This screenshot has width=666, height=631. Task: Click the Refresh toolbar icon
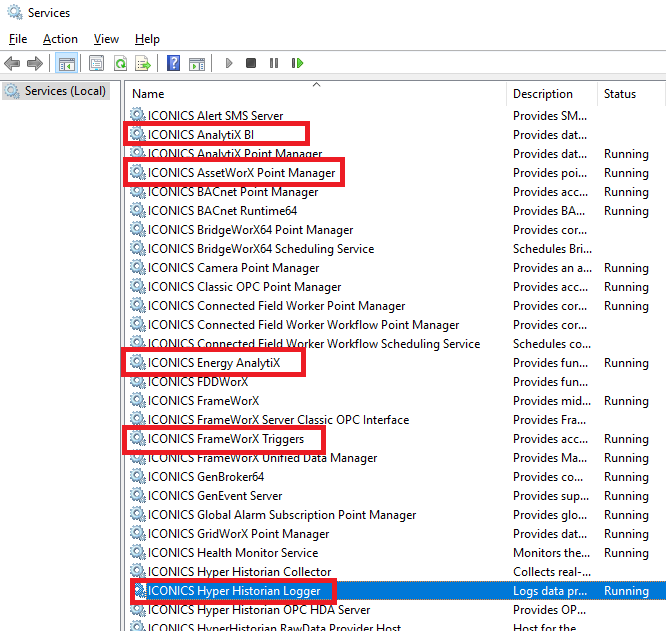[119, 63]
